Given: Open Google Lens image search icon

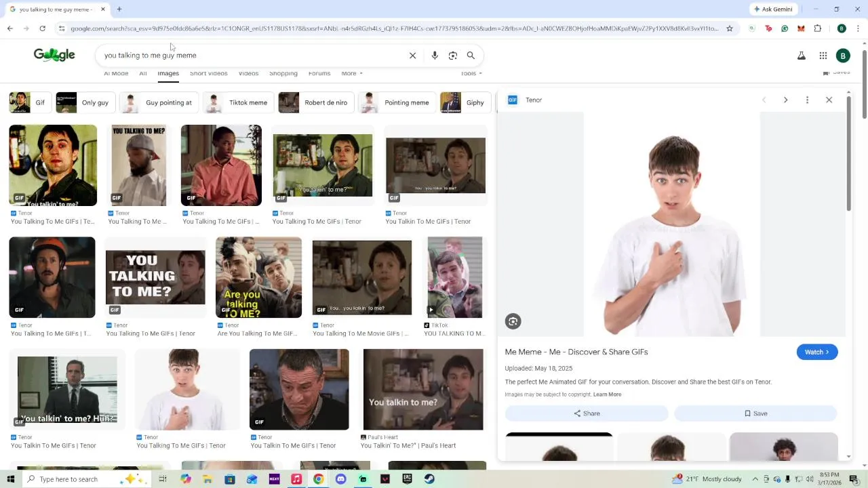Looking at the screenshot, I should (453, 56).
